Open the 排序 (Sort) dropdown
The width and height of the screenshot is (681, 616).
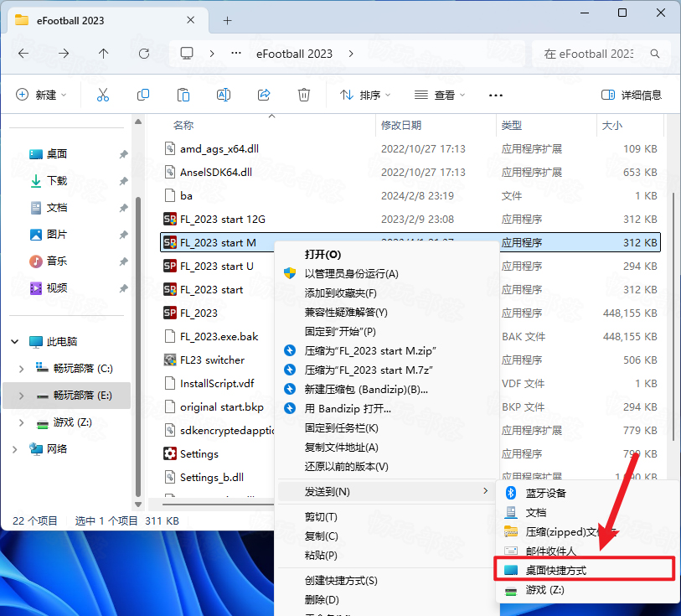(365, 95)
